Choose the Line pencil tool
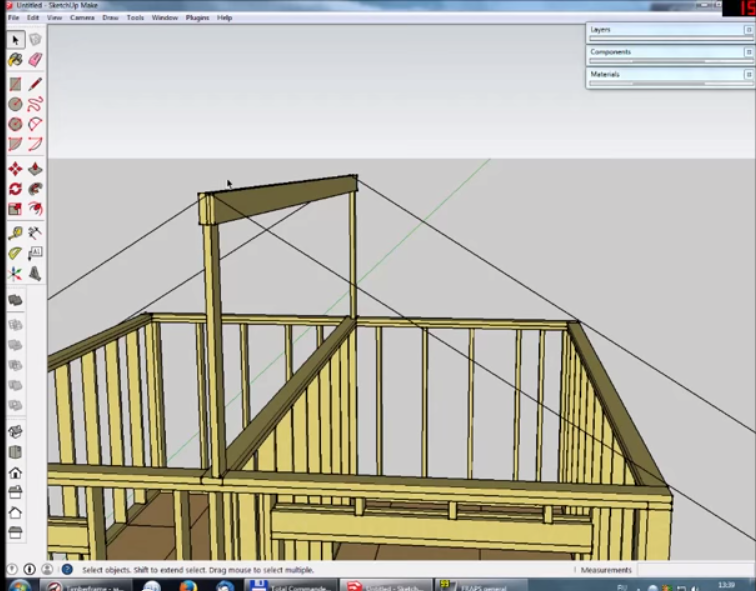The height and width of the screenshot is (591, 756). (x=35, y=84)
